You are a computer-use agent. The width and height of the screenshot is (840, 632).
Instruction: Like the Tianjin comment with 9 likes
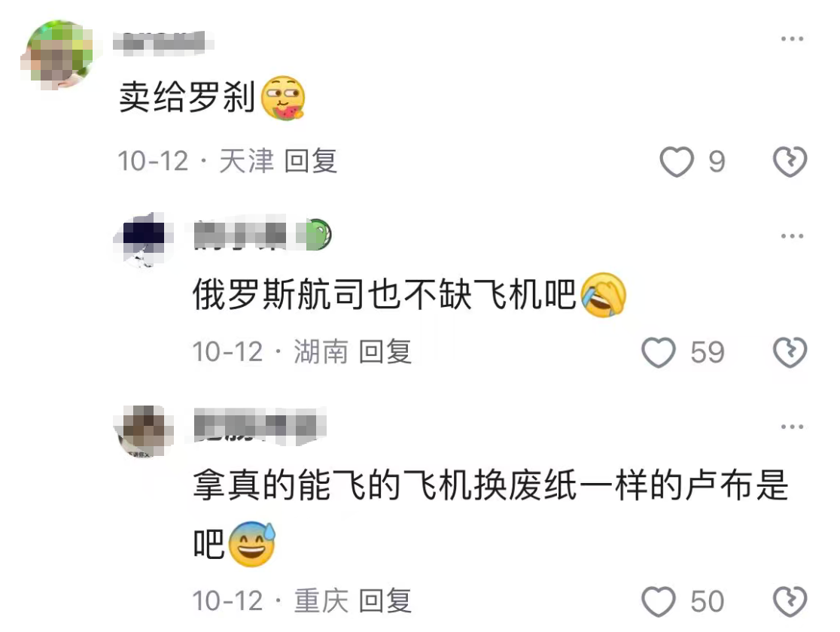click(677, 161)
